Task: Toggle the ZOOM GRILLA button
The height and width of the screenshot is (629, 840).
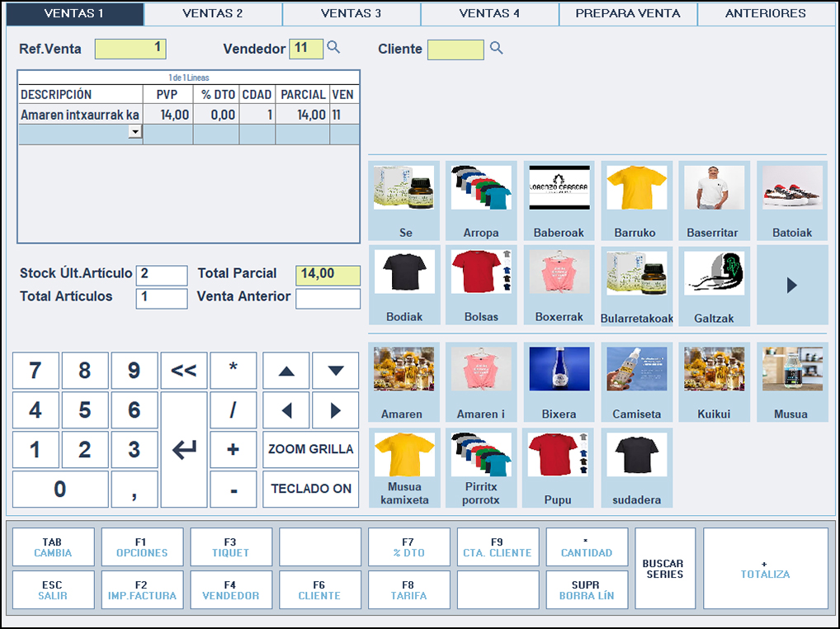Action: 310,449
